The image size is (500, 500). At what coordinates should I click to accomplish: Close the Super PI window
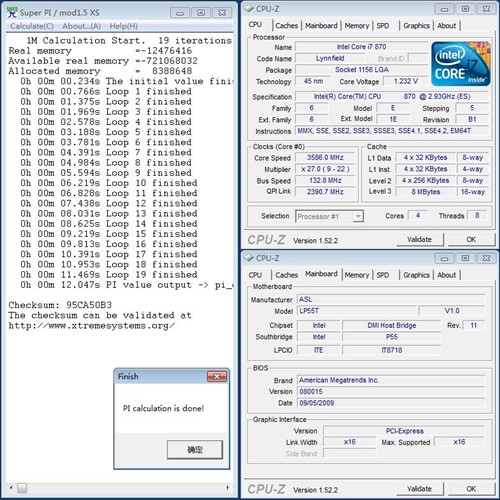pos(222,13)
